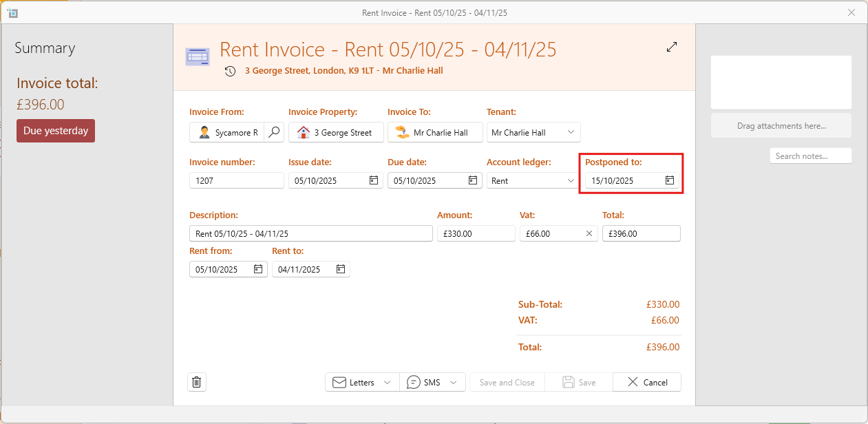
Task: Expand the Account ledger dropdown
Action: tap(571, 180)
